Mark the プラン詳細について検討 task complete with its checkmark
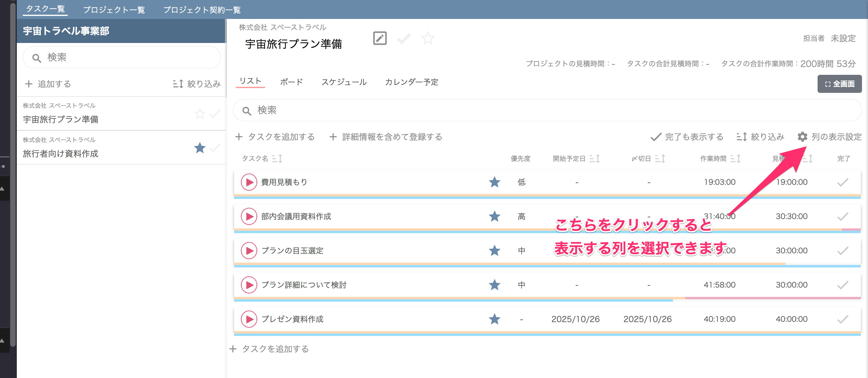 tap(842, 285)
